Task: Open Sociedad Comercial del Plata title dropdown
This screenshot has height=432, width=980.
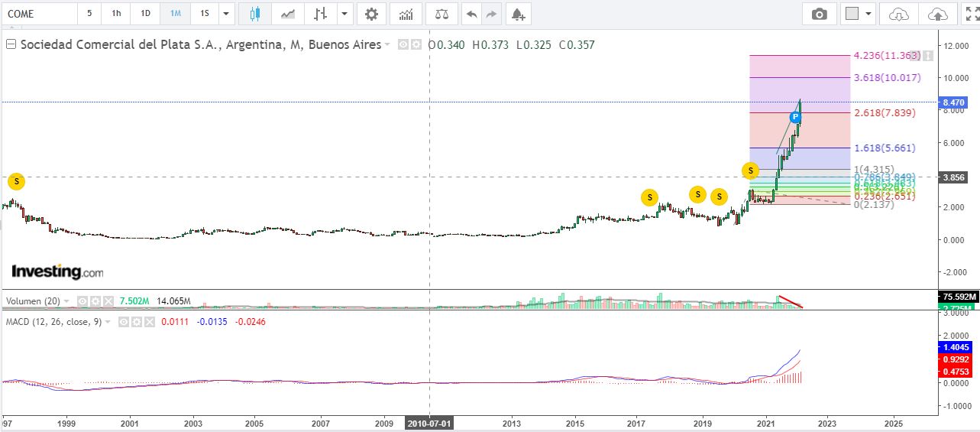Action: coord(387,44)
